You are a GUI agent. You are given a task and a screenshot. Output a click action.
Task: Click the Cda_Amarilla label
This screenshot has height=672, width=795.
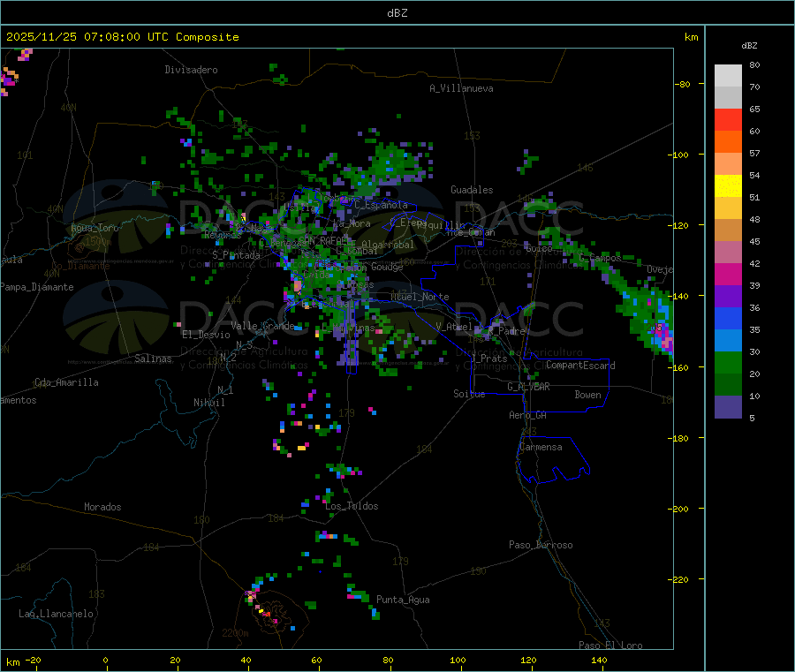[66, 382]
